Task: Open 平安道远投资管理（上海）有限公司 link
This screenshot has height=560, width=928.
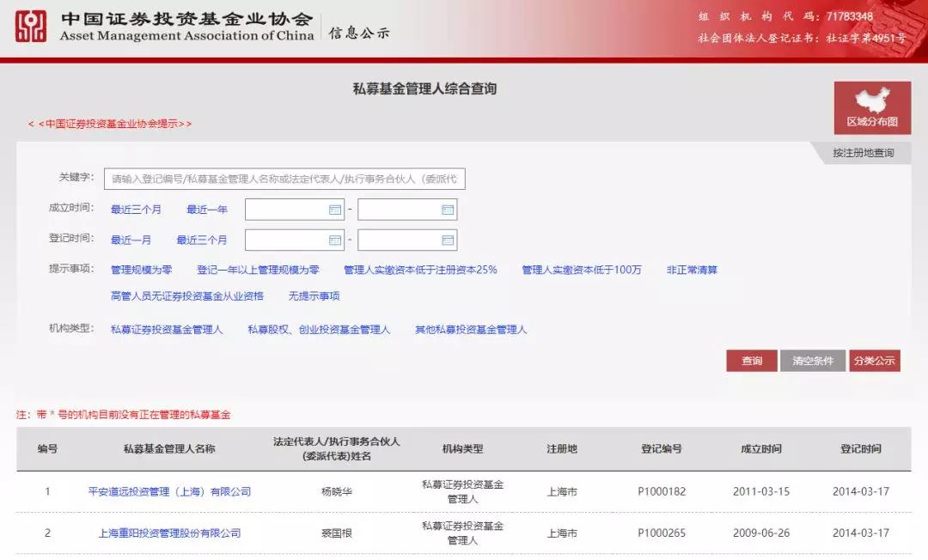Action: pyautogui.click(x=169, y=491)
